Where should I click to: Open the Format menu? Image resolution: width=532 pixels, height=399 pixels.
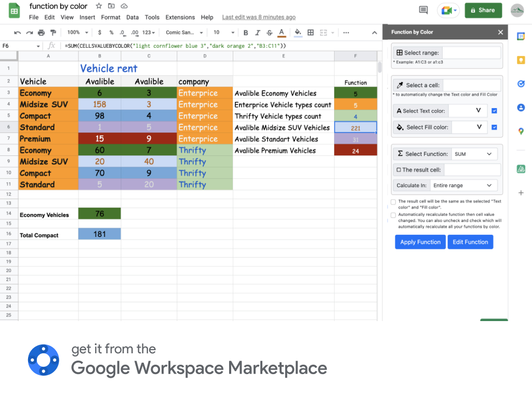pos(111,17)
